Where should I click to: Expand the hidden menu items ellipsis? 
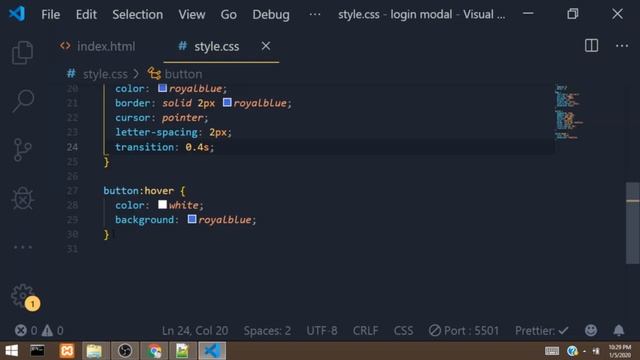[315, 15]
